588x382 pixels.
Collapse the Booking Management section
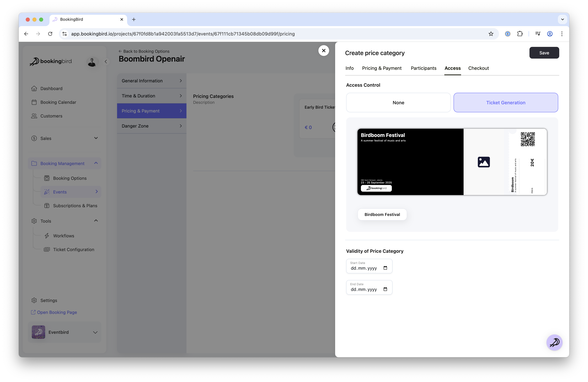(x=96, y=163)
